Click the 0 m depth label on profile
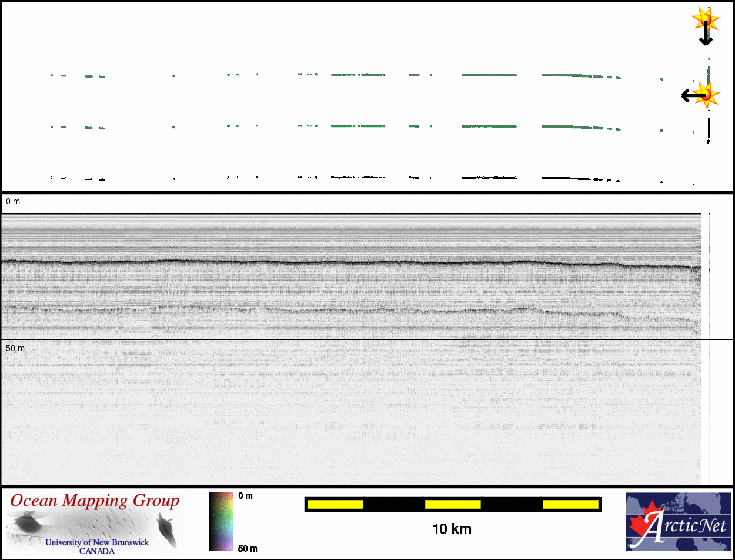The height and width of the screenshot is (560, 735). click(13, 202)
